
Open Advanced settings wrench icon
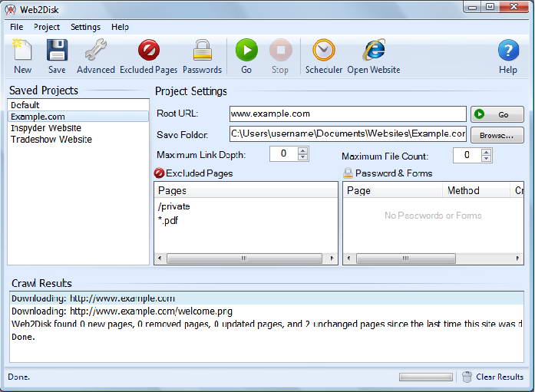[96, 56]
